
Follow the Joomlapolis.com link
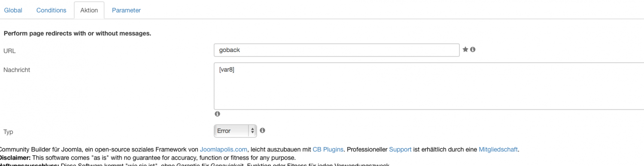[224, 149]
